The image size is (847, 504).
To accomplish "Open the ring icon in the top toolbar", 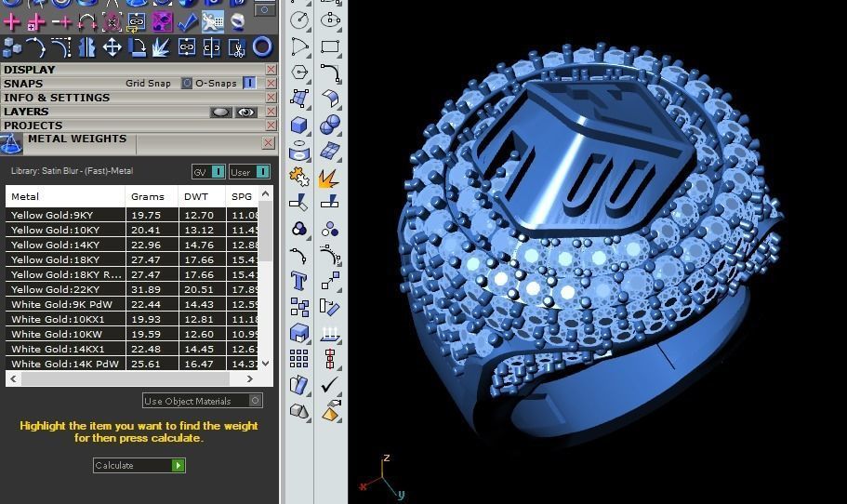I will 237,22.
